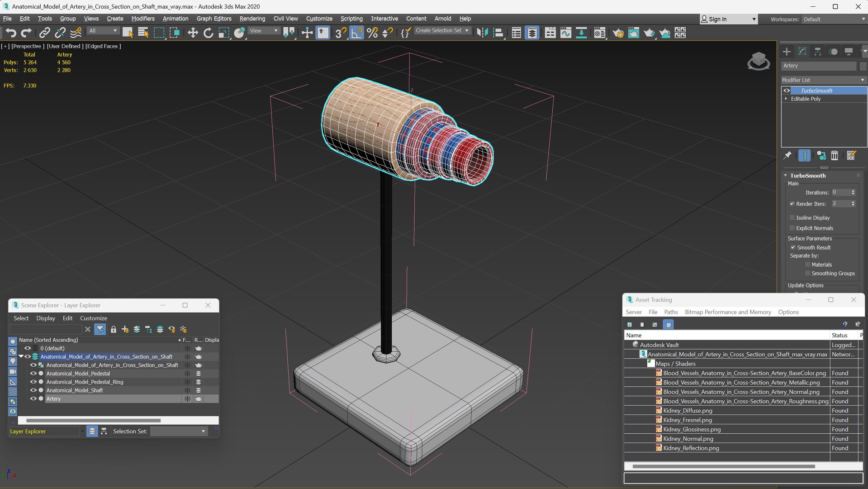Hide the Anatomical_Model_Shaft layer item via eye icon
This screenshot has width=868, height=489.
coord(33,390)
